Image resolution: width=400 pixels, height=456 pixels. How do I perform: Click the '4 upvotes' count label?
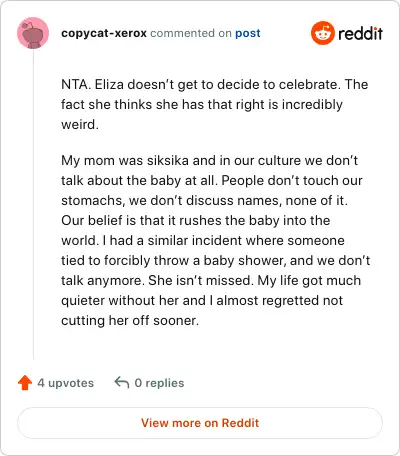coord(66,383)
